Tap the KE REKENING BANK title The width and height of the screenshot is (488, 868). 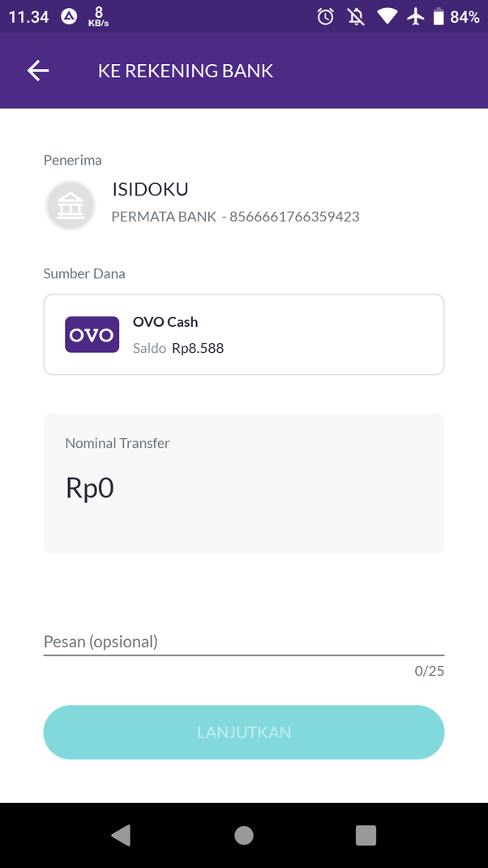186,71
